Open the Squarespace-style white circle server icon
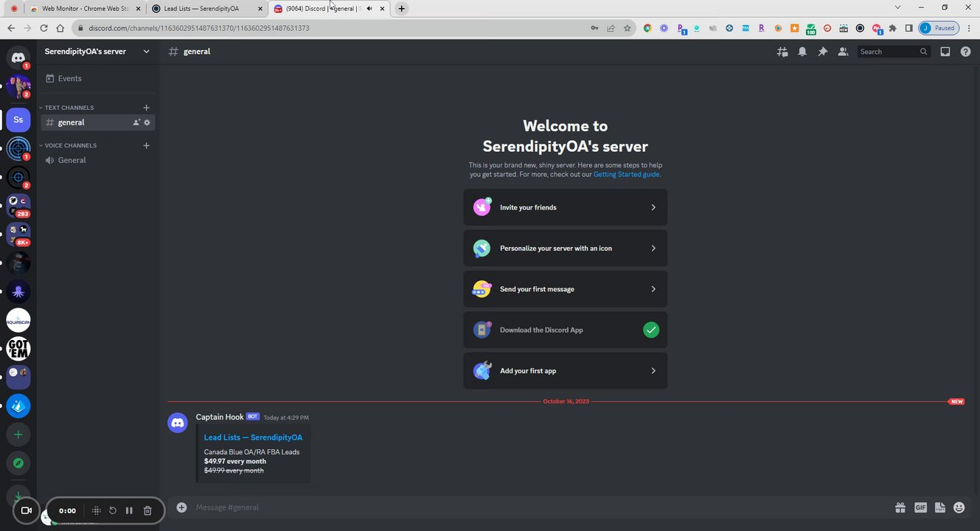Image resolution: width=980 pixels, height=531 pixels. pos(18,320)
